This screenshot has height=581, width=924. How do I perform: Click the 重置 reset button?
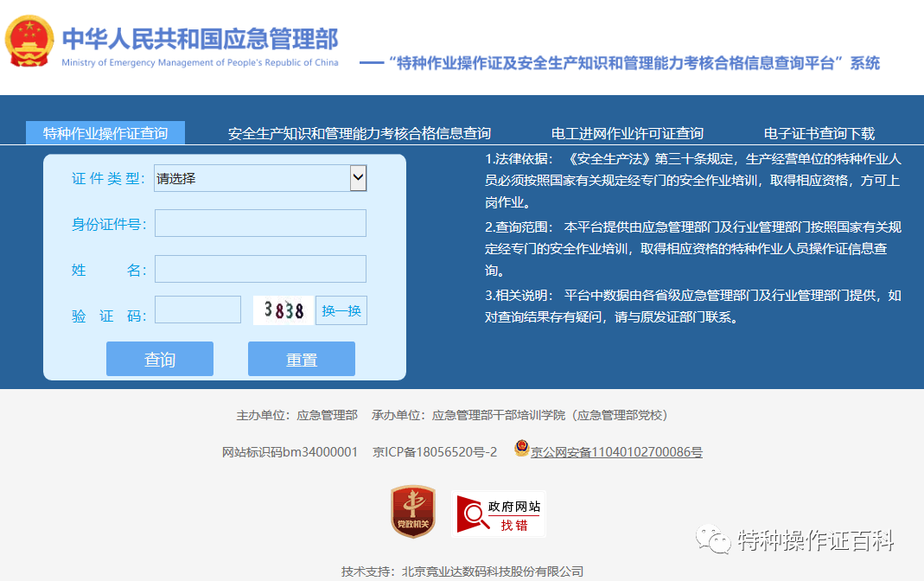(302, 359)
